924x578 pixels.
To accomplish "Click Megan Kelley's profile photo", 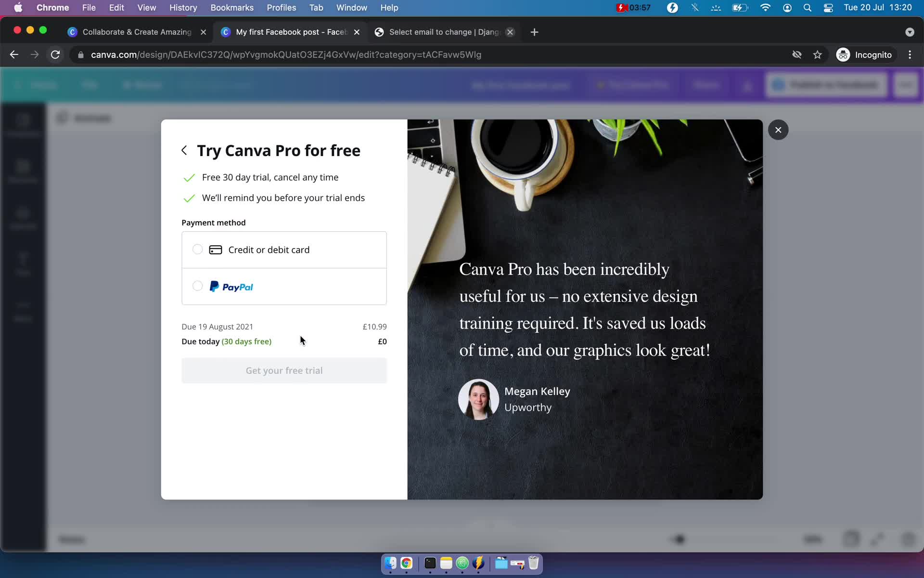I will point(478,399).
